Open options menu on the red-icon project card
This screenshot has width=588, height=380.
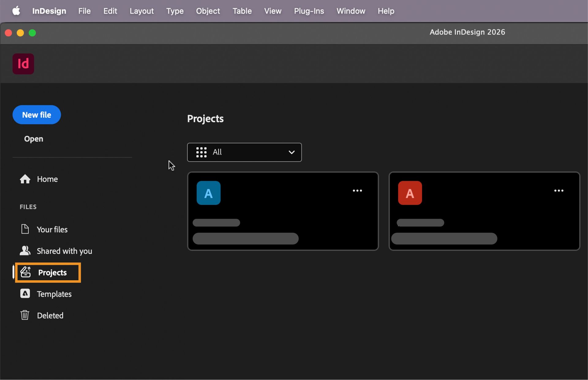click(559, 191)
